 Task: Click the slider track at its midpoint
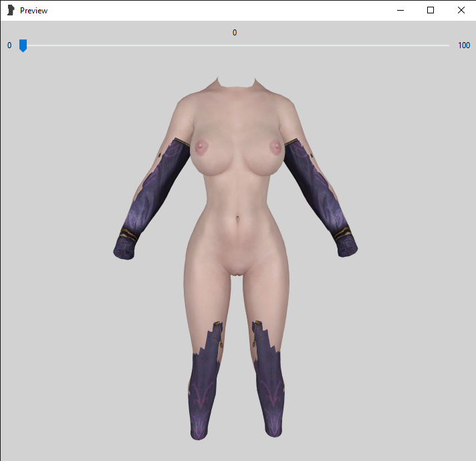[x=235, y=45]
